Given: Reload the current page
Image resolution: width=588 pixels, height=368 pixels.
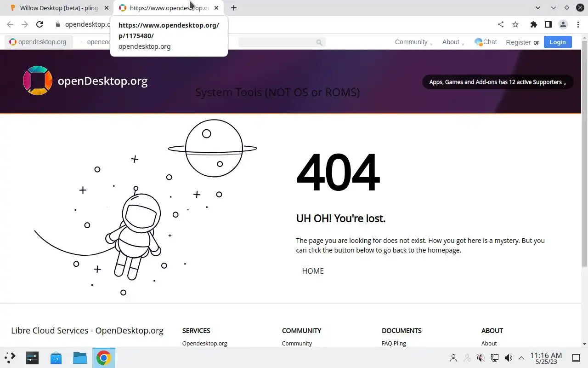Looking at the screenshot, I should [x=40, y=24].
